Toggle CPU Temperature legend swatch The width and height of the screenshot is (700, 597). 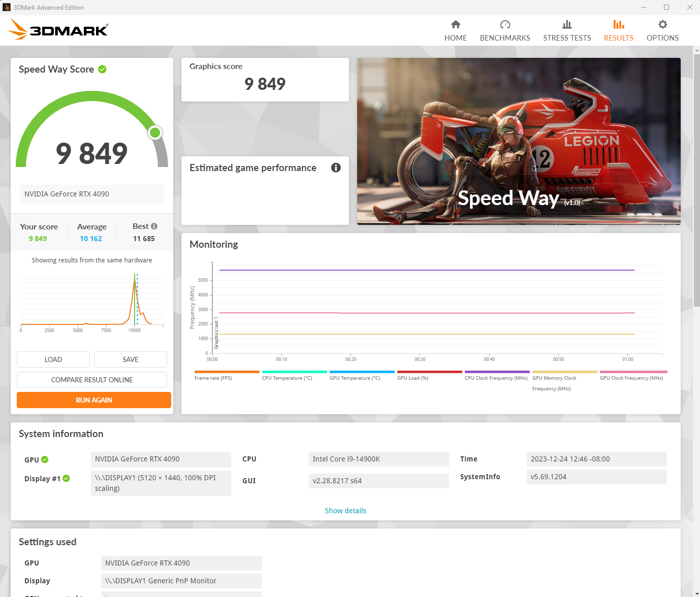click(x=295, y=372)
